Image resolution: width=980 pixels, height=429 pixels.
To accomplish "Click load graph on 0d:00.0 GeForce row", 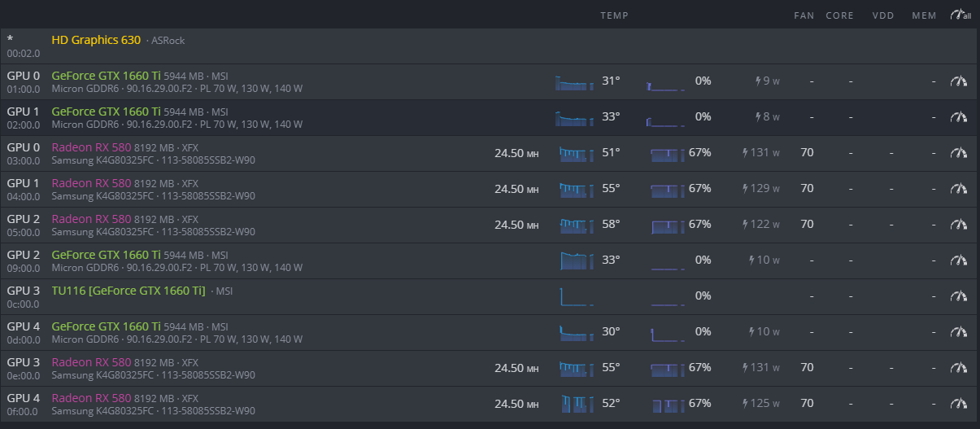I will pos(668,333).
